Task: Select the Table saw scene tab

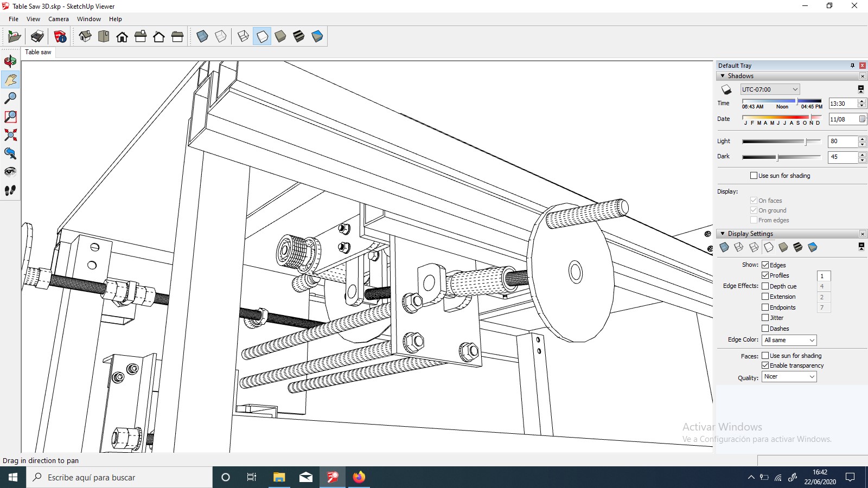Action: pos(38,52)
